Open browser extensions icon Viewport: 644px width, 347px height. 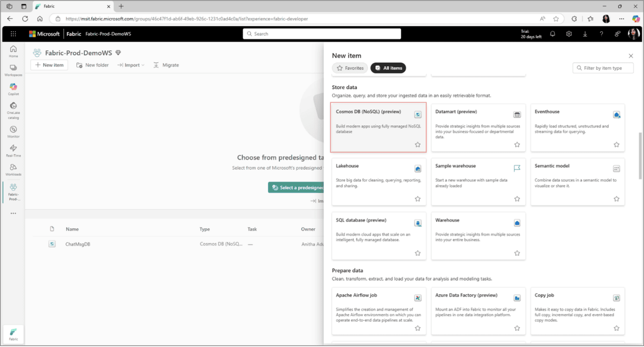click(574, 19)
